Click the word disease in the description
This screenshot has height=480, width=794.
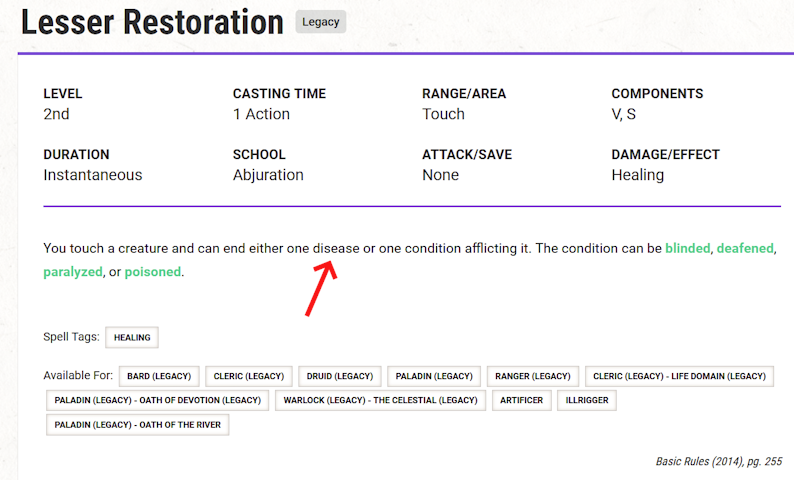click(336, 248)
